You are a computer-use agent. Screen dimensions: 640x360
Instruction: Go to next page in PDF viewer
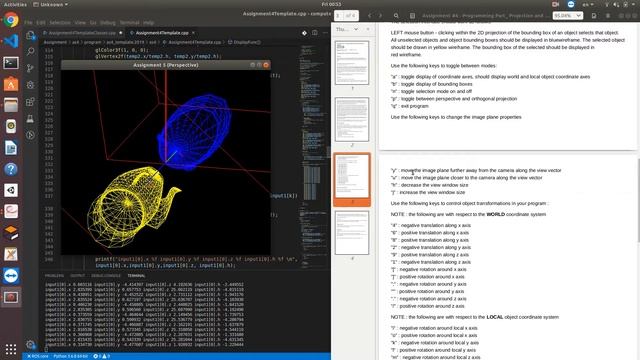pos(380,16)
